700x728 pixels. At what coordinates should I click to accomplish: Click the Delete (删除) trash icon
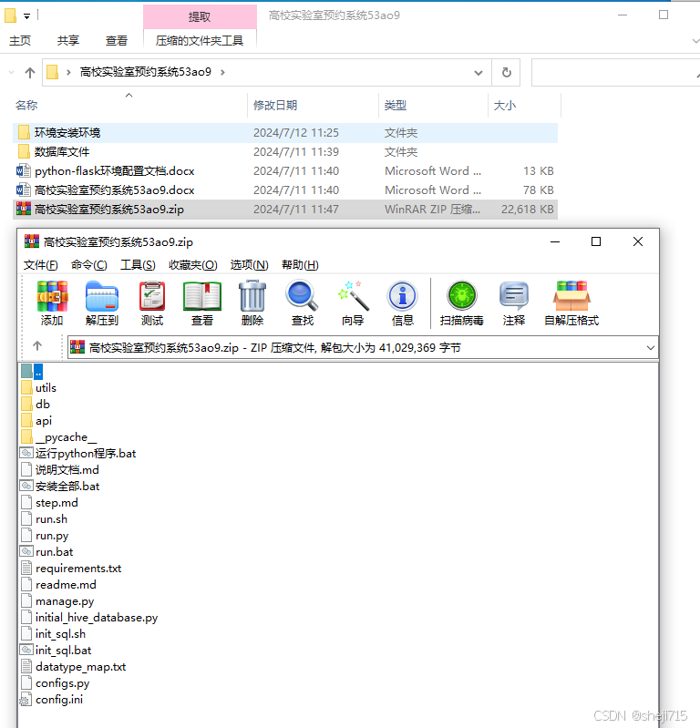tap(252, 296)
